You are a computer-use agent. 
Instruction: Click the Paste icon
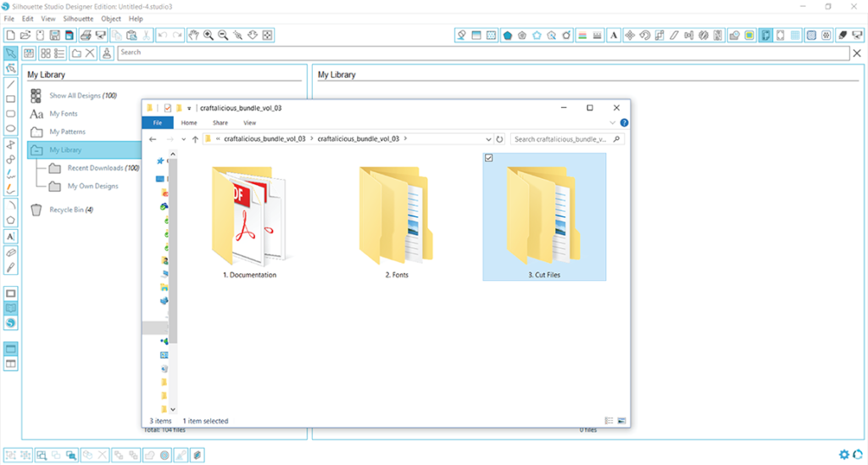point(131,36)
